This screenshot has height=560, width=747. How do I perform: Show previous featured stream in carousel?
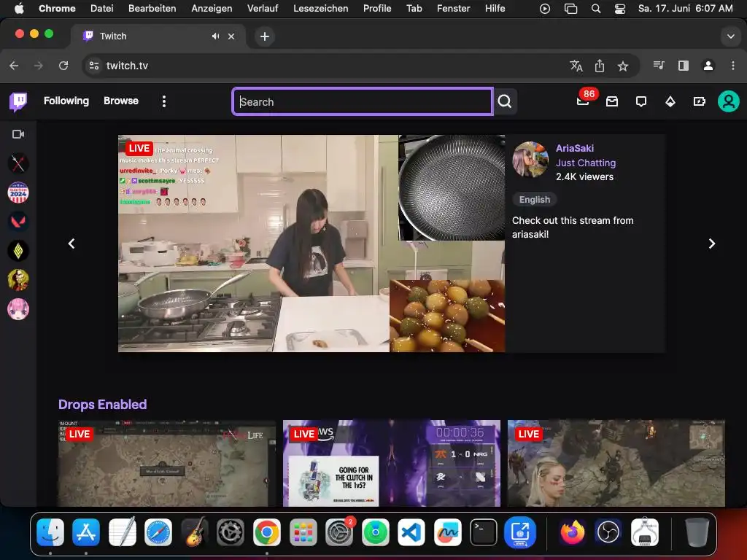tap(71, 244)
